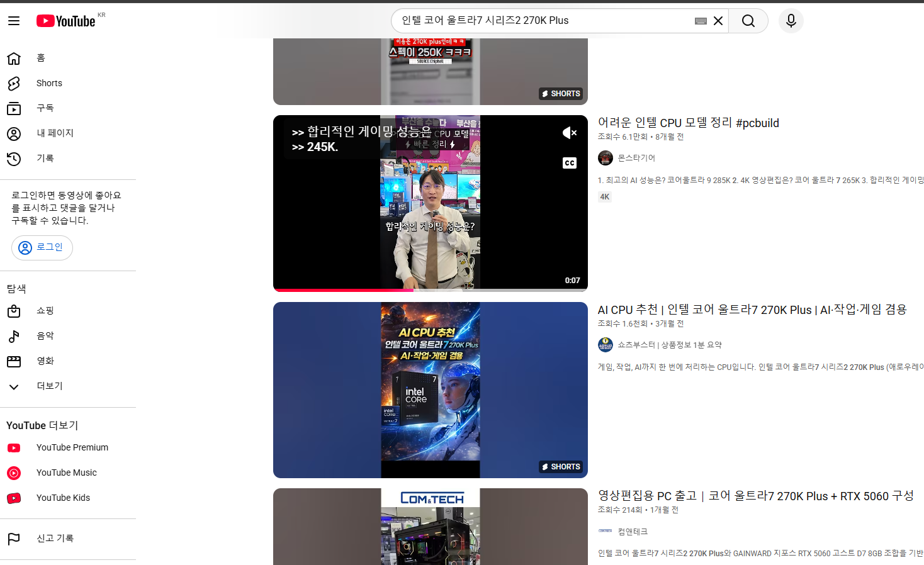Visit 컴앤테크 channel name
Image resolution: width=924 pixels, height=565 pixels.
click(633, 532)
